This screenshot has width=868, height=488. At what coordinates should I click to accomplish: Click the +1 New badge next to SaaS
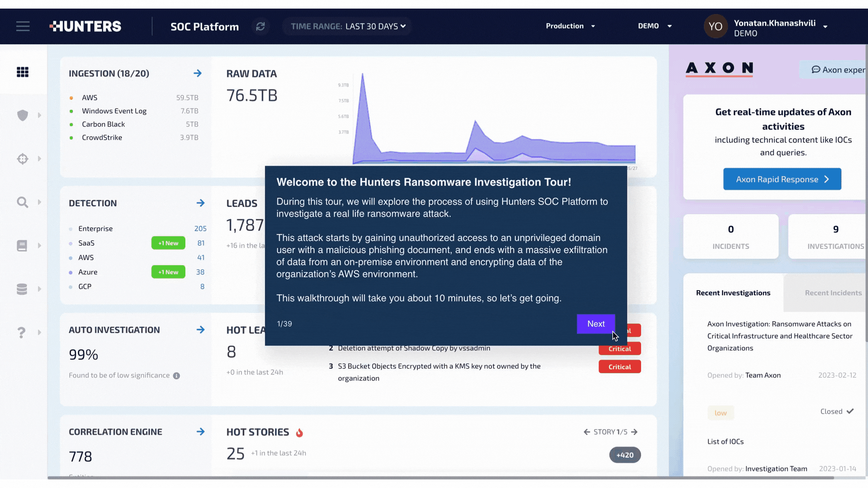coord(168,243)
